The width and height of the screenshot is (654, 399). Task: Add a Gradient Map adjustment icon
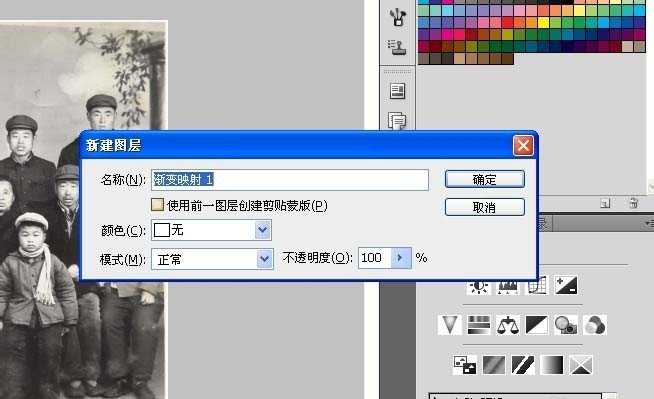tap(552, 365)
